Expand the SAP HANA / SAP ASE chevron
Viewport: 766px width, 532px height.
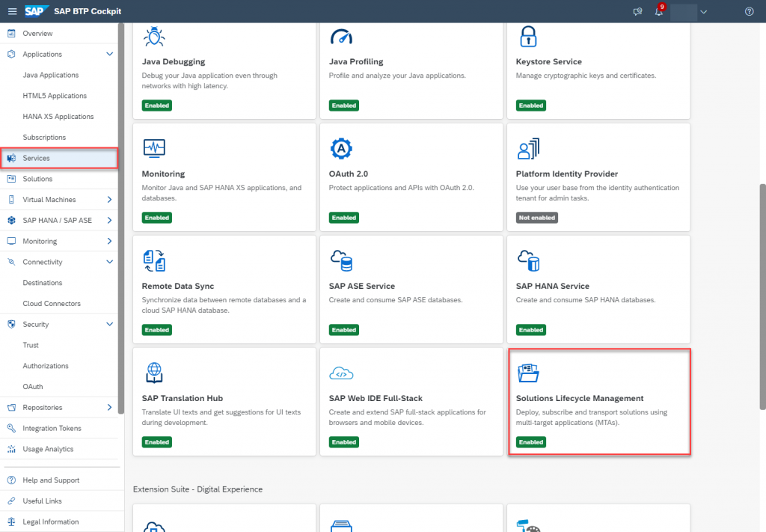click(109, 220)
